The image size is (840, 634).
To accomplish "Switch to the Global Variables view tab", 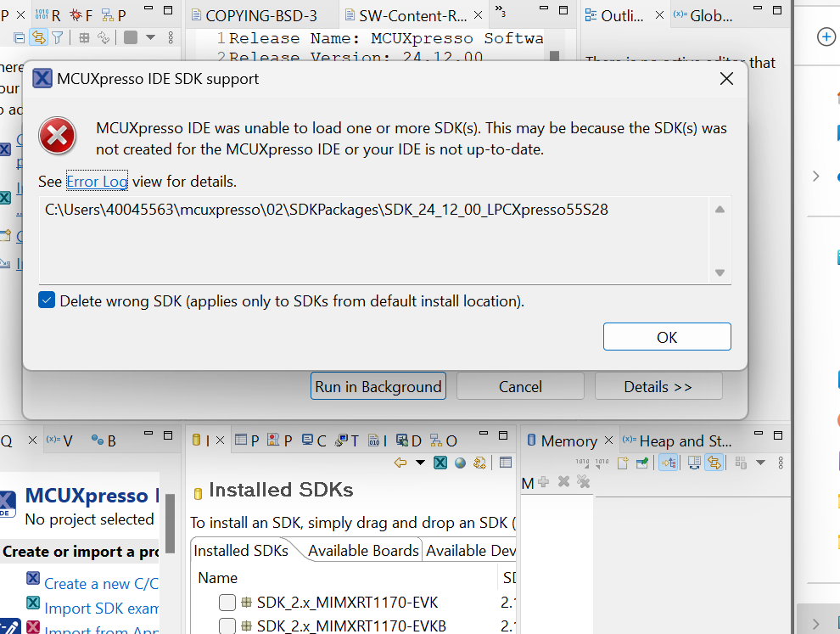I will [x=703, y=15].
